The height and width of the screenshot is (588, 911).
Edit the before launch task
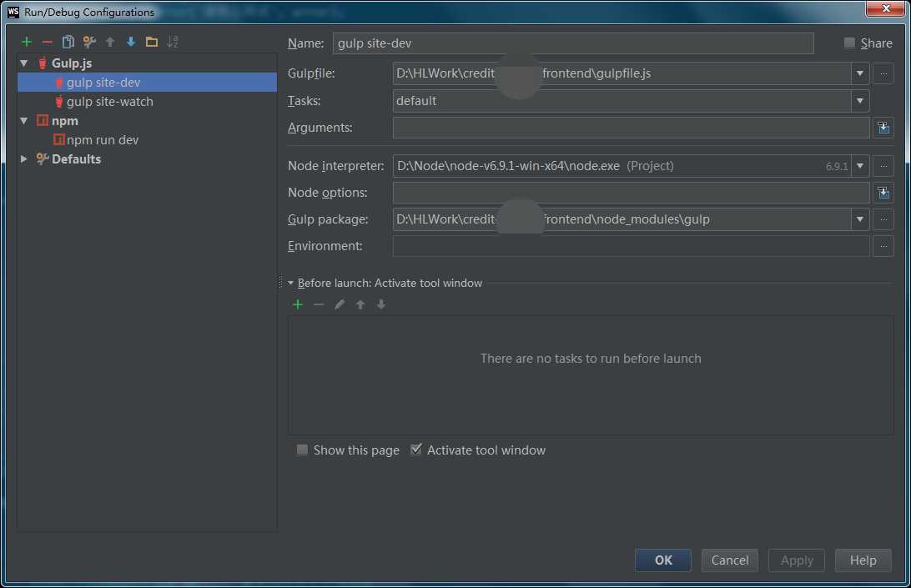pyautogui.click(x=340, y=304)
